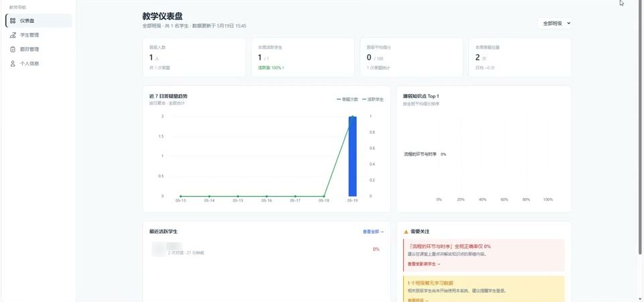644x302 pixels.
Task: Click the 教学仪表盘 page title
Action: [x=162, y=16]
